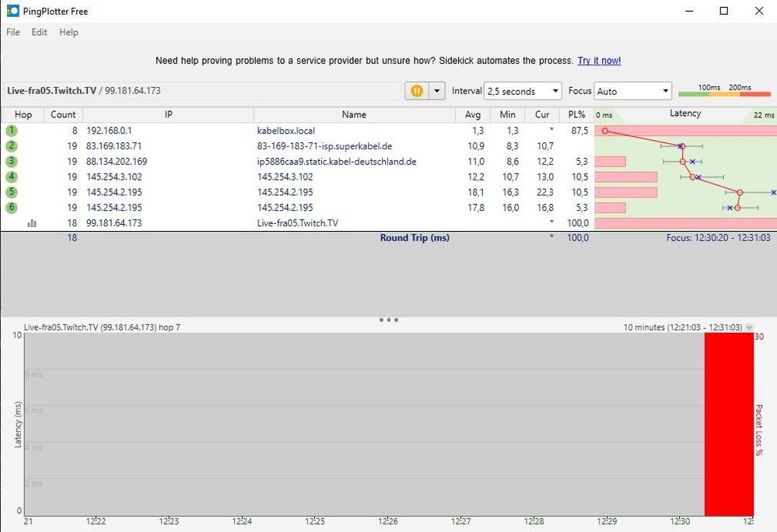The height and width of the screenshot is (532, 777).
Task: Click the 10 minutes (12:21:03 - 12:31:03) label
Action: tap(683, 327)
